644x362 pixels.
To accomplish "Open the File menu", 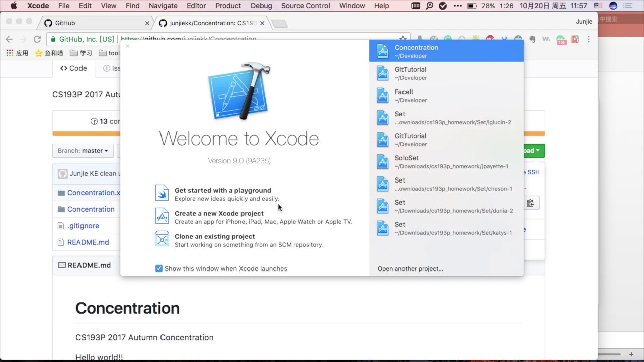I will (64, 6).
